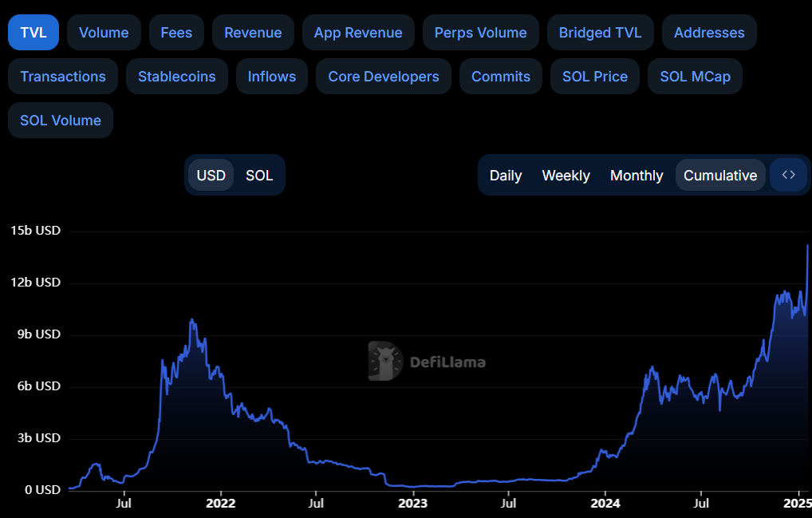
Task: Open the Addresses chart
Action: coord(708,32)
